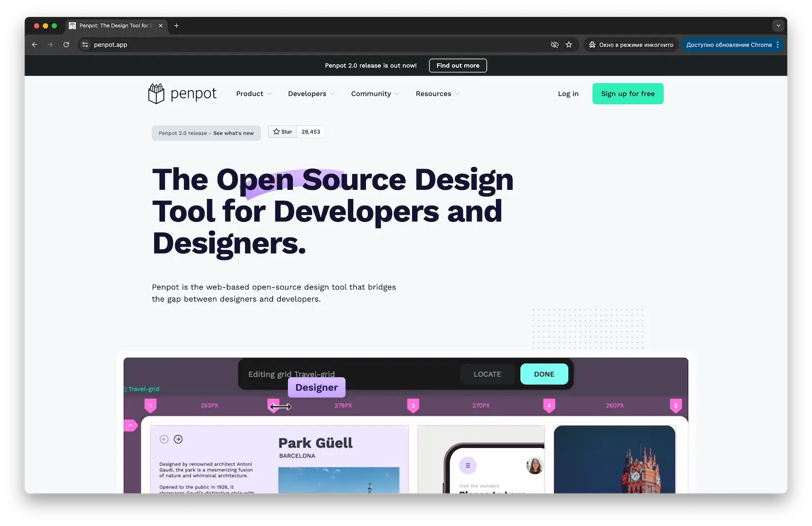Open a new tab with plus icon
Screen dimensions: 812x526
point(177,25)
